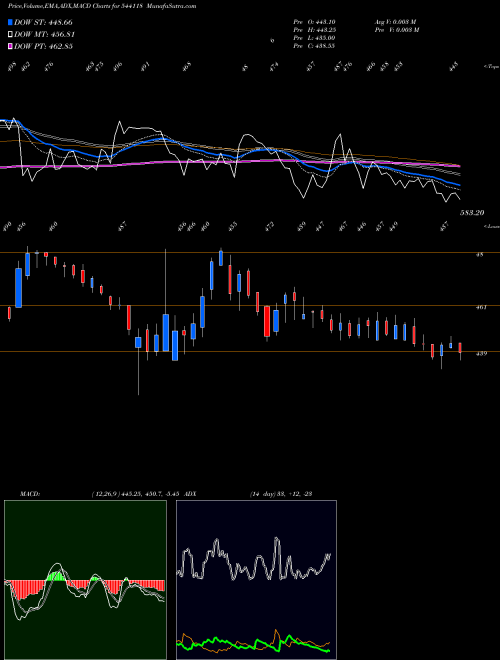Click the 'MACD:' panel label

coord(30,494)
